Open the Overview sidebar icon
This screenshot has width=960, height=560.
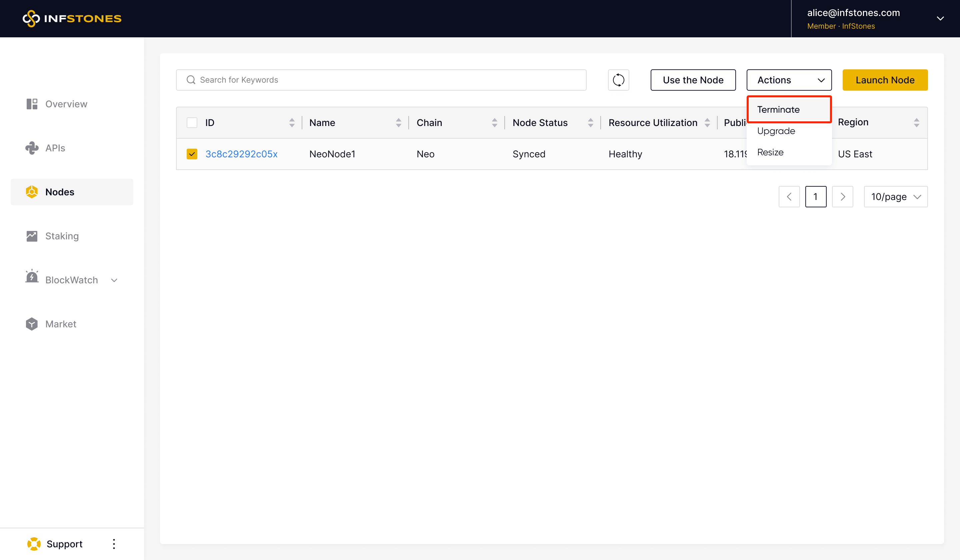click(32, 104)
